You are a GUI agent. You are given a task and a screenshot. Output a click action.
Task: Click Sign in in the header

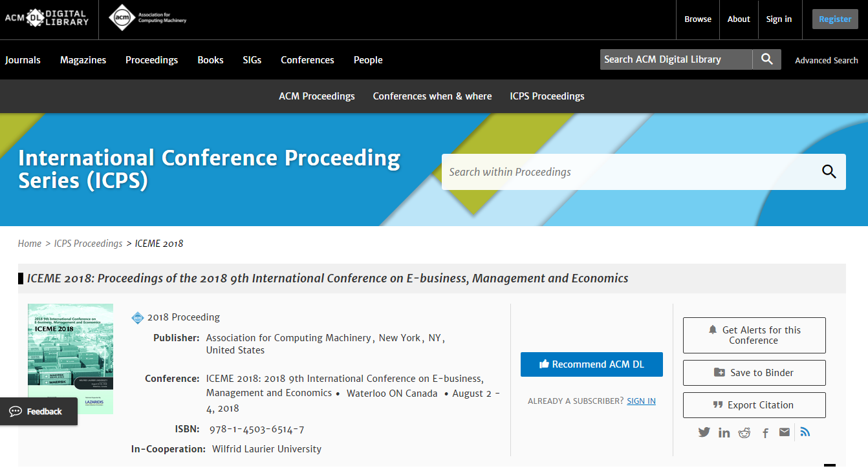779,19
